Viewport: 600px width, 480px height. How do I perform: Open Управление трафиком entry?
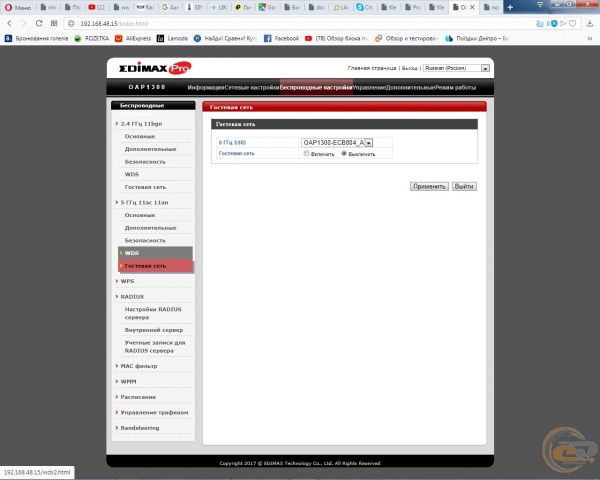[154, 413]
